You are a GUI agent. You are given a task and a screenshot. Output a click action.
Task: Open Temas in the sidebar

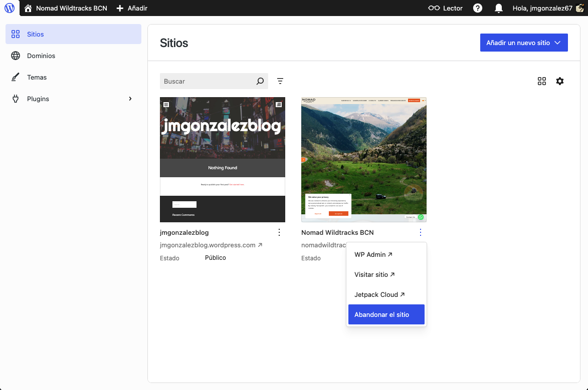tap(37, 77)
